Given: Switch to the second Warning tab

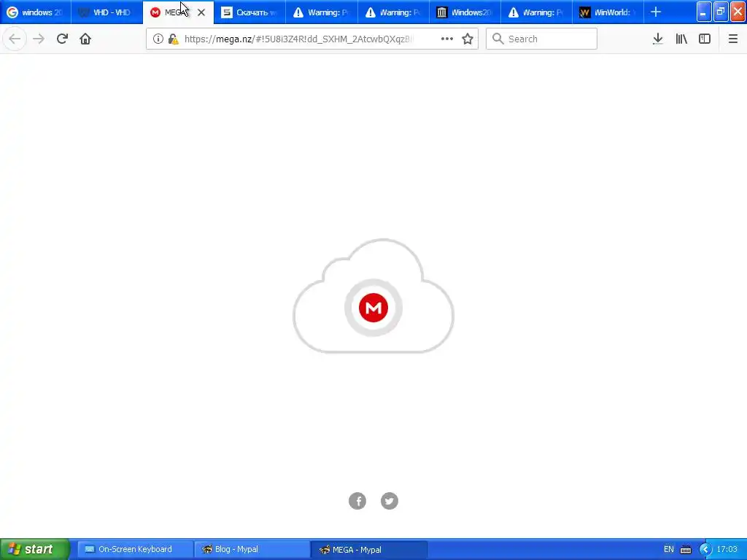Looking at the screenshot, I should click(x=393, y=12).
